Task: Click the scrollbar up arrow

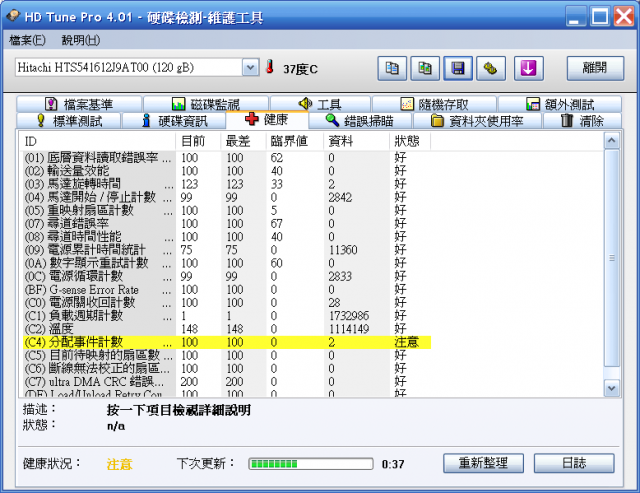Action: point(611,141)
